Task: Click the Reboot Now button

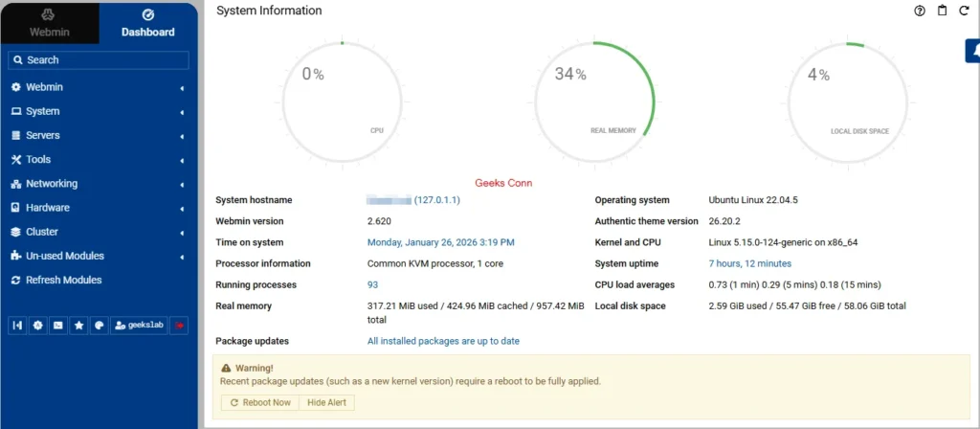Action: click(x=260, y=403)
